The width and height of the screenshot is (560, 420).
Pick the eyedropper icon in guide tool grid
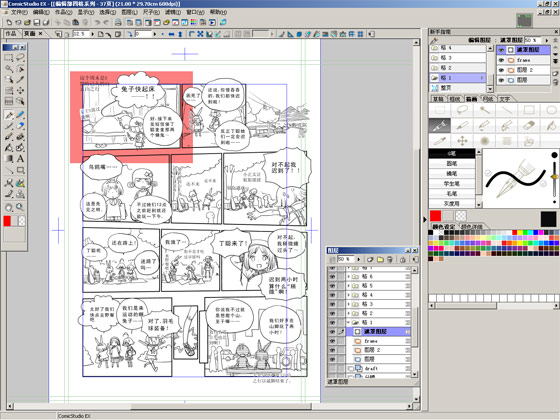click(440, 141)
